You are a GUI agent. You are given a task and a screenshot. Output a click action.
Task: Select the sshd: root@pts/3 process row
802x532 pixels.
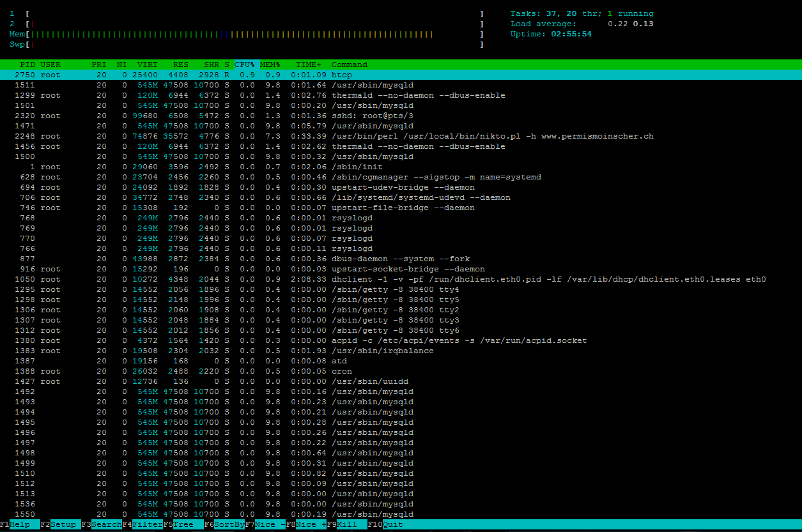[x=401, y=116]
